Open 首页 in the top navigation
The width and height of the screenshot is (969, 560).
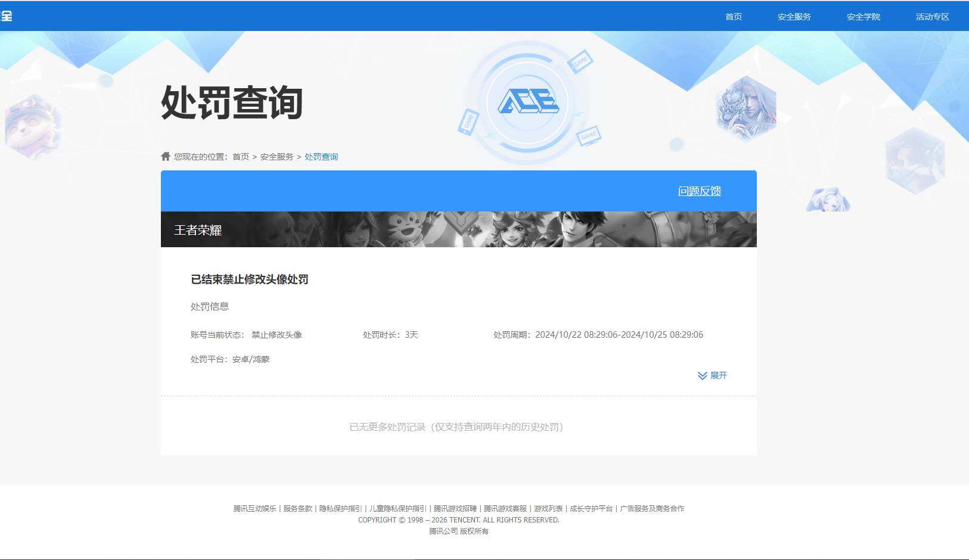pos(733,17)
